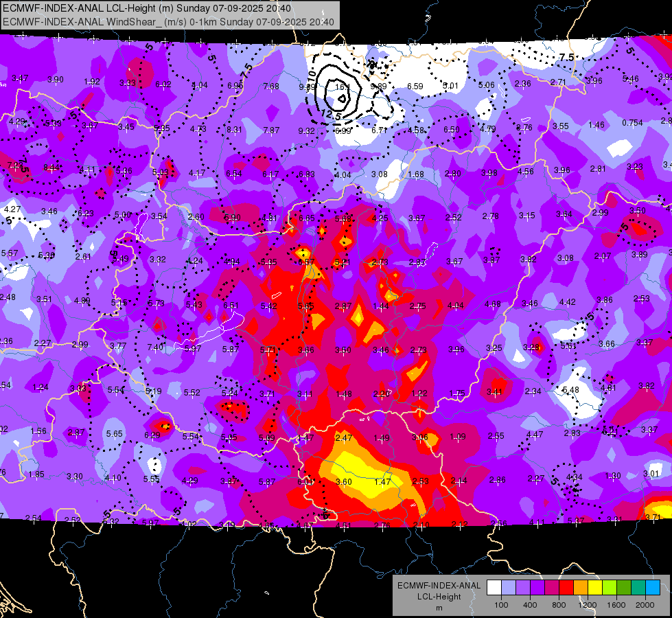The image size is (672, 618).
Task: Click the grid value 0.754
Action: click(633, 123)
